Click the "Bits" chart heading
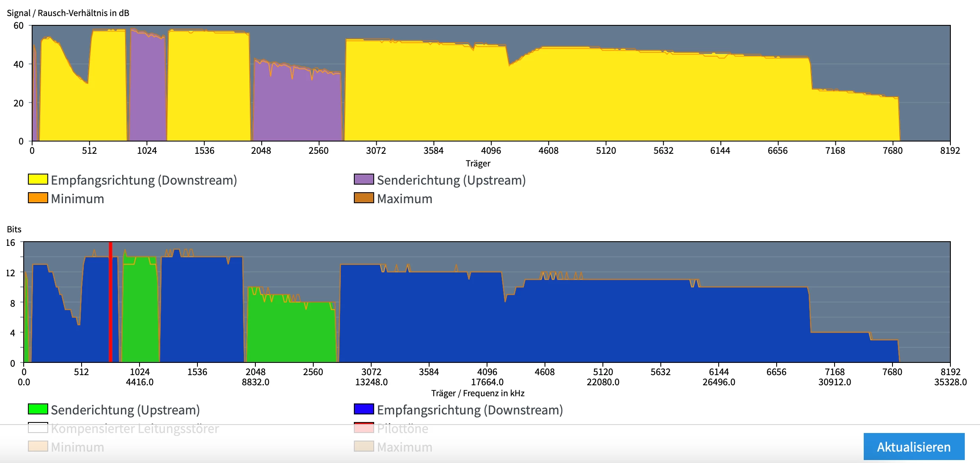 click(x=14, y=229)
